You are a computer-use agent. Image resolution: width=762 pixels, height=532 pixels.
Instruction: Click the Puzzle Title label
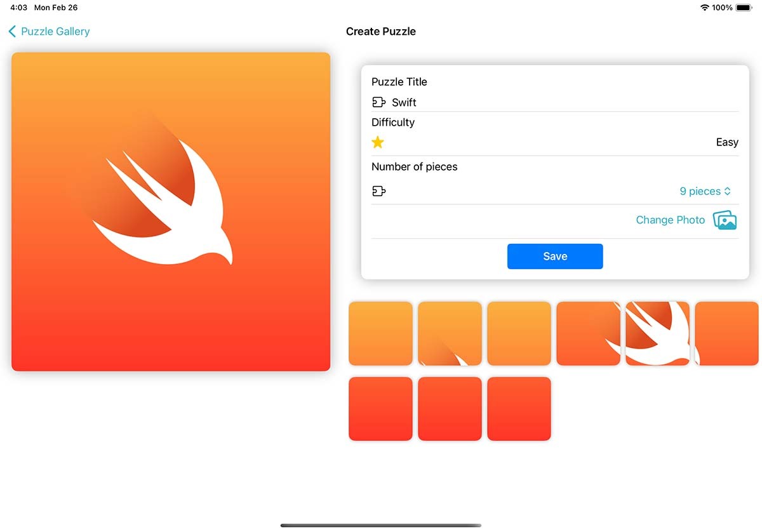point(399,82)
